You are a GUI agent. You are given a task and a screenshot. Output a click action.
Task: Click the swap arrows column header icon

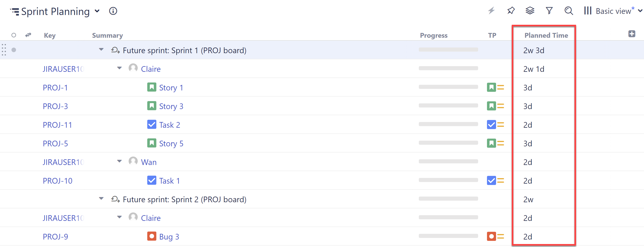(x=28, y=35)
